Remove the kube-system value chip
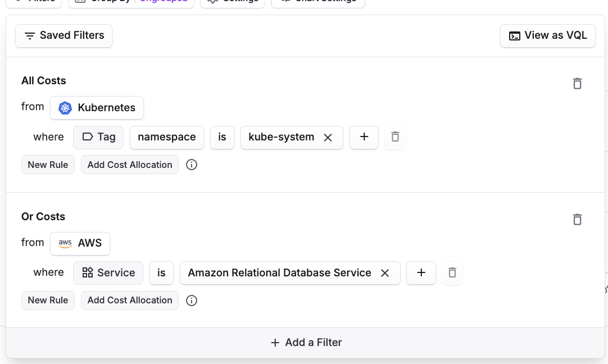608x364 pixels. click(x=328, y=137)
